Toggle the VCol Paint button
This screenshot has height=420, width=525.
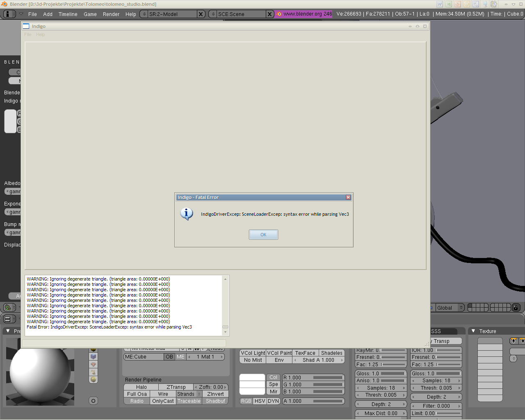pyautogui.click(x=279, y=353)
